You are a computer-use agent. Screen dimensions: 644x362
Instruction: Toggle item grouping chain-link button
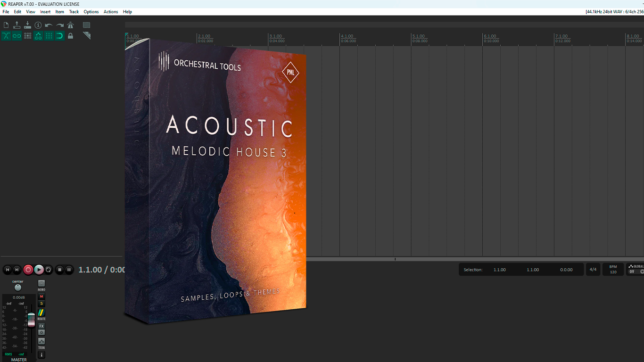[x=17, y=36]
